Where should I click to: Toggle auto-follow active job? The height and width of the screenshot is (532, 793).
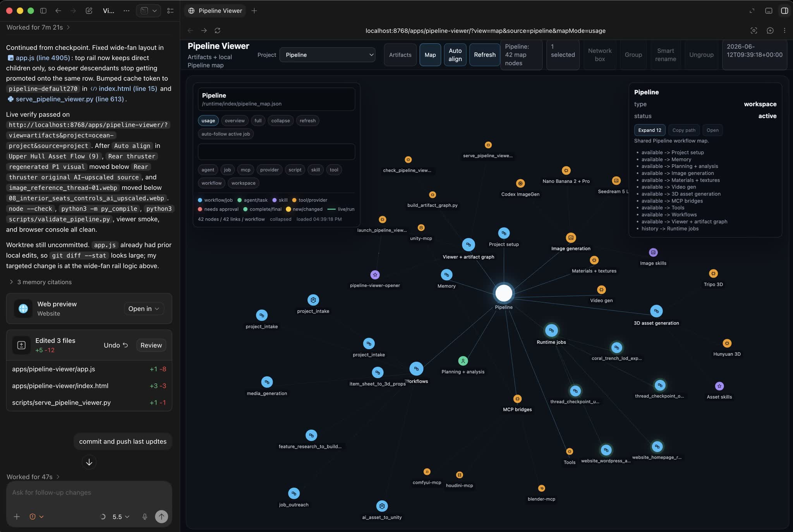click(x=226, y=134)
